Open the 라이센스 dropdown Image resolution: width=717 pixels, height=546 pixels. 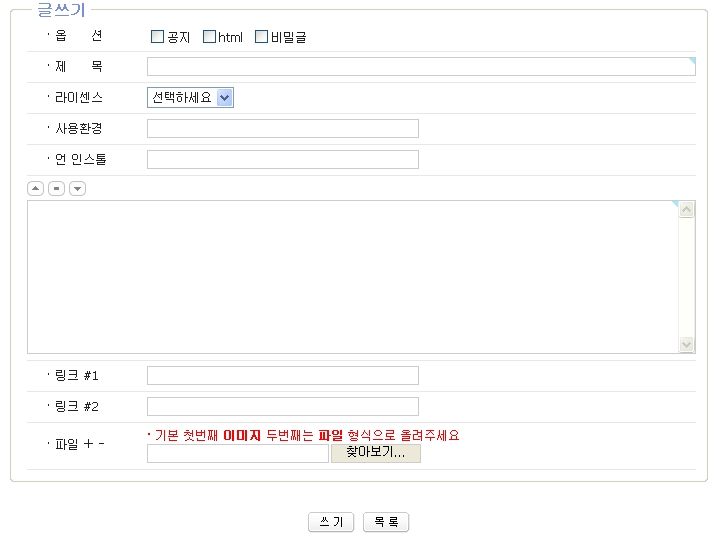190,98
